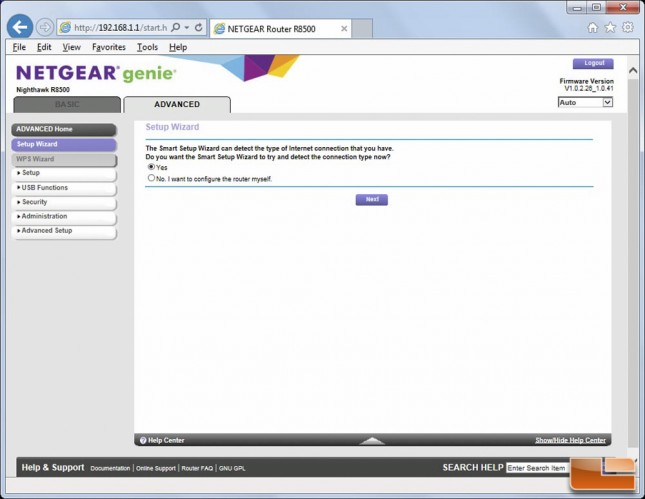The width and height of the screenshot is (645, 499).
Task: Open the Tools menu
Action: click(147, 47)
